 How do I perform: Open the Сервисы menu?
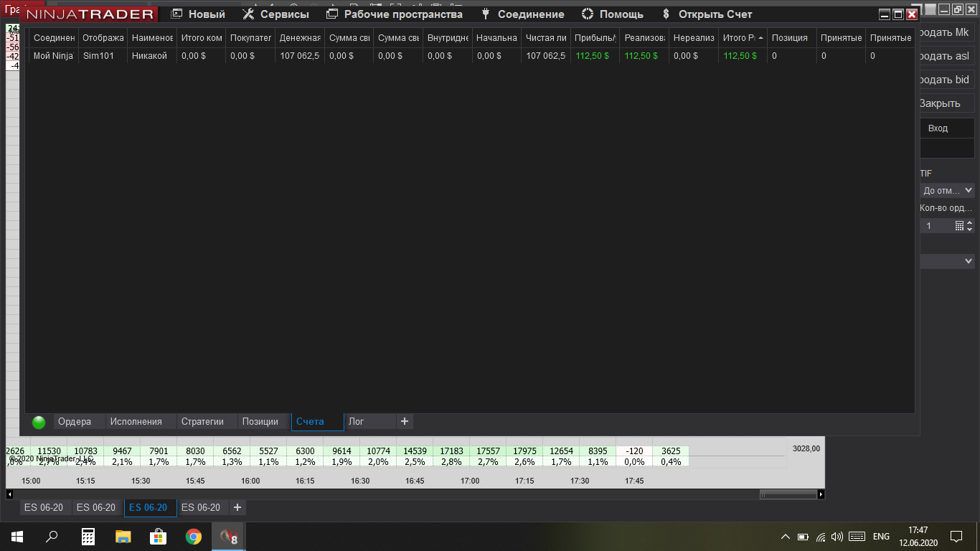point(275,14)
